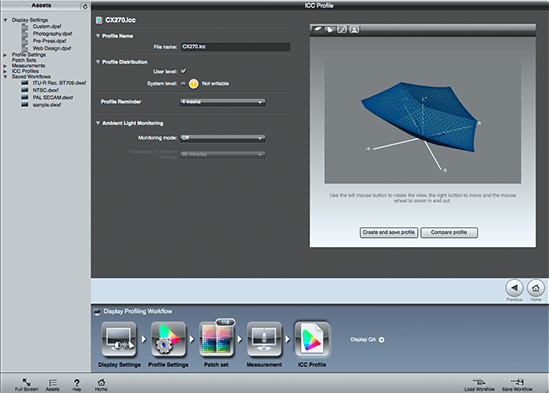
Task: Collapse the Profile Distribution section
Action: click(98, 62)
